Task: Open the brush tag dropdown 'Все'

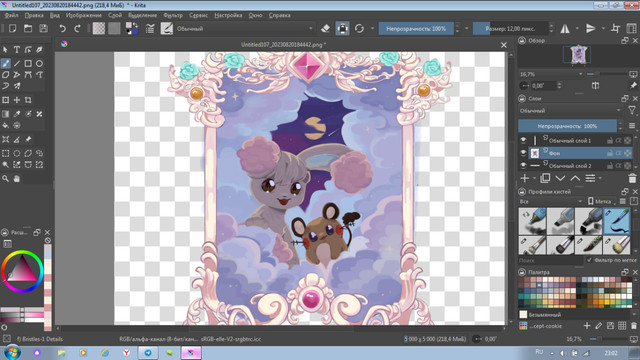Action: pyautogui.click(x=551, y=202)
